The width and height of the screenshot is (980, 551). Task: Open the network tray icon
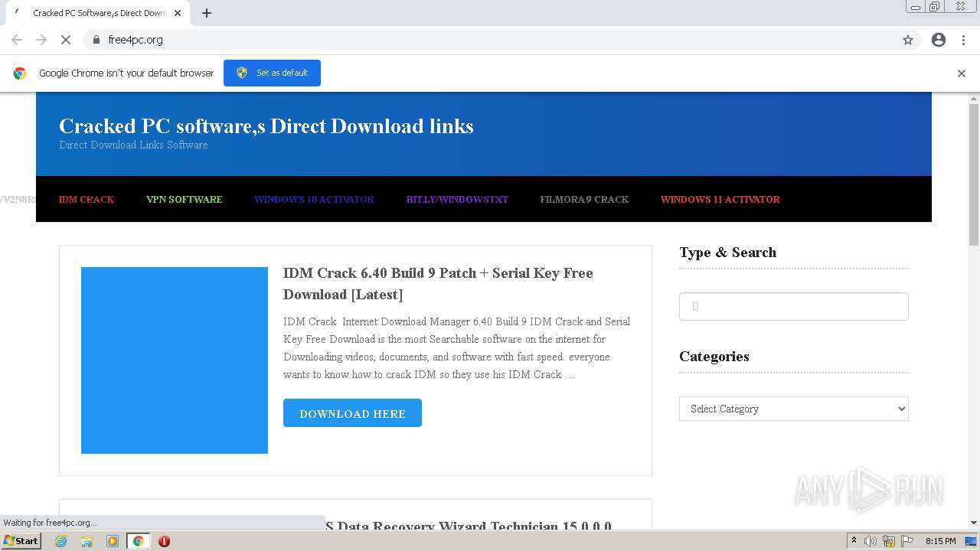click(x=889, y=541)
